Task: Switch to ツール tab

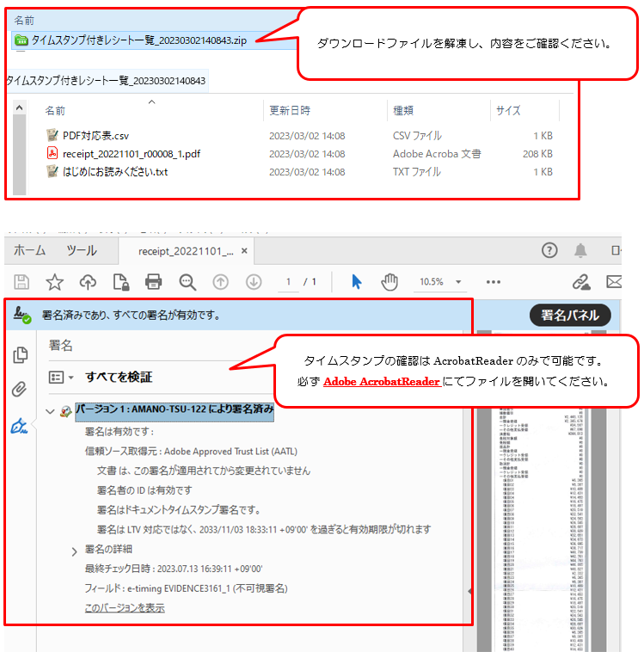Action: pos(82,250)
